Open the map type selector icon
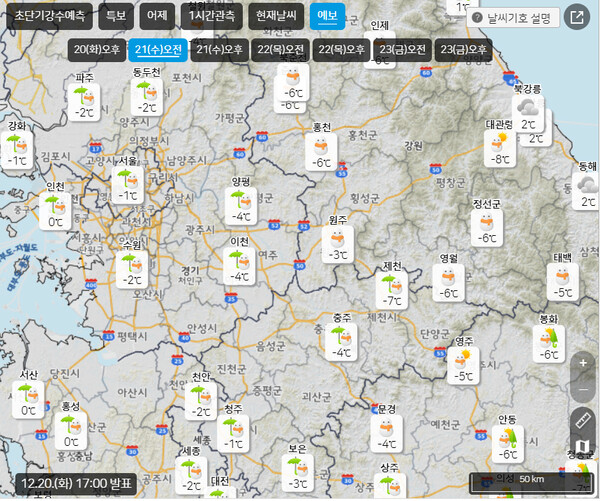600x501 pixels. click(x=583, y=446)
